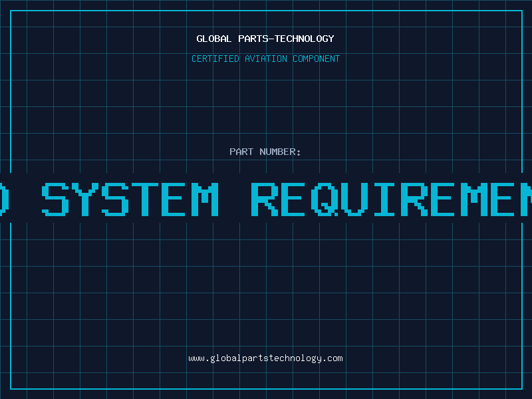This screenshot has height=399, width=532.
Task: Click the www prefix of the website address
Action: point(196,358)
